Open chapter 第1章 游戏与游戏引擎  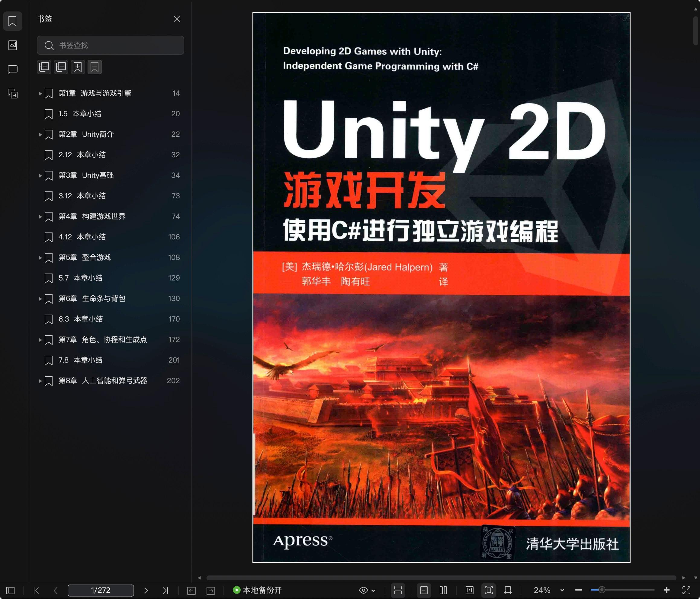pyautogui.click(x=111, y=93)
